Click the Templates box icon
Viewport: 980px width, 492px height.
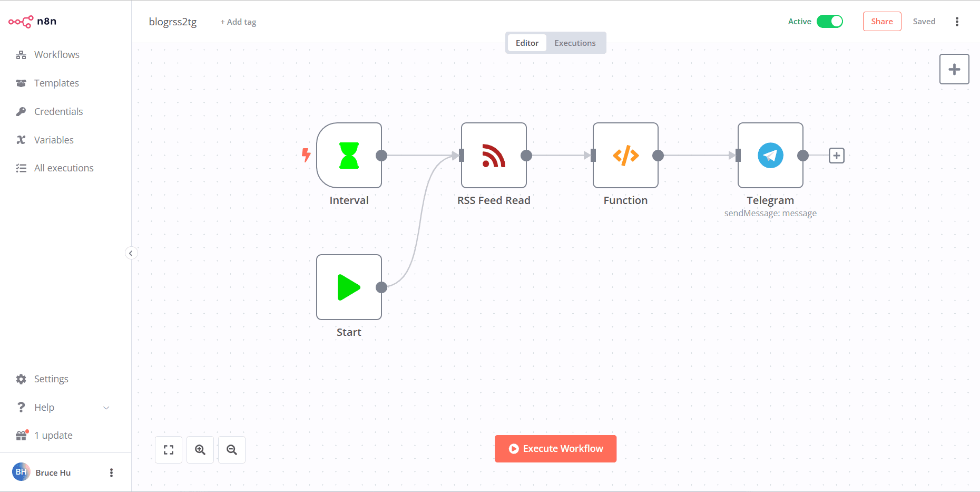point(21,83)
